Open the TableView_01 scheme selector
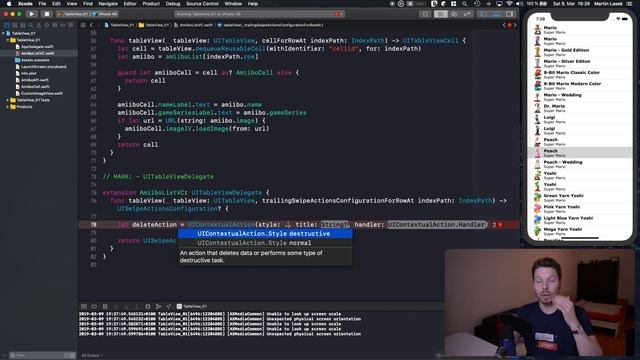The height and width of the screenshot is (360, 640). coord(73,14)
